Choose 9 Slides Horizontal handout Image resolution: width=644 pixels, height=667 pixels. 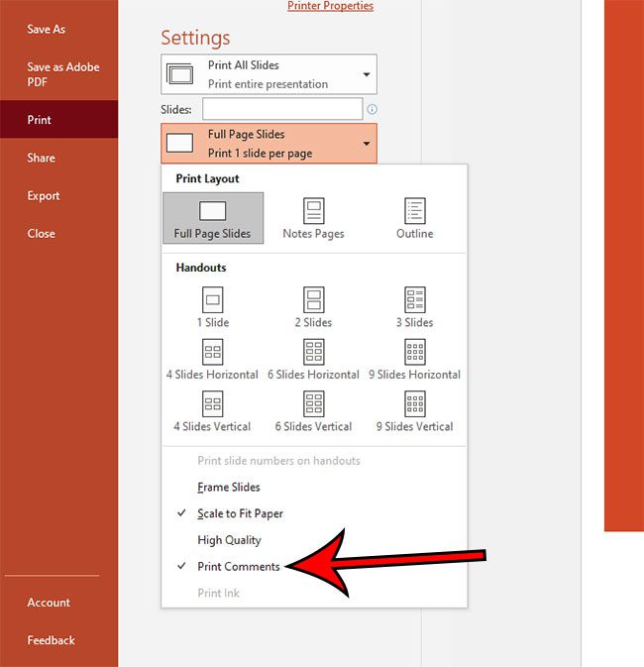pyautogui.click(x=414, y=352)
